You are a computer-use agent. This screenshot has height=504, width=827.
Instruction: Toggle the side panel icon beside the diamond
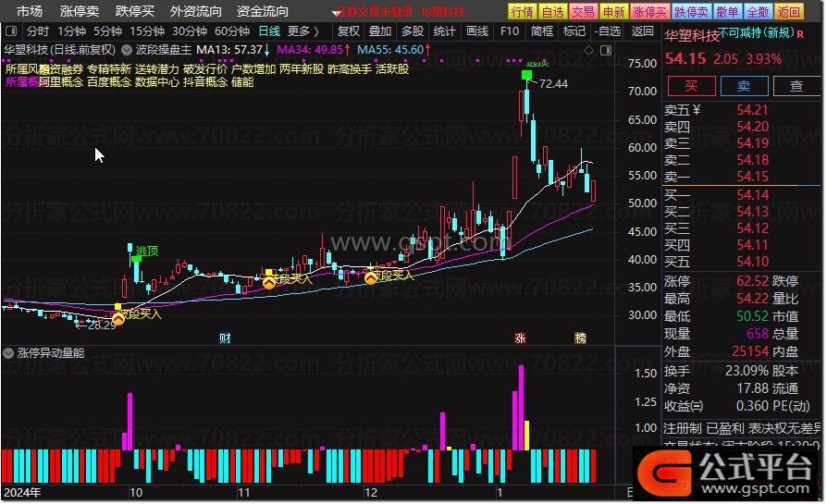[606, 51]
